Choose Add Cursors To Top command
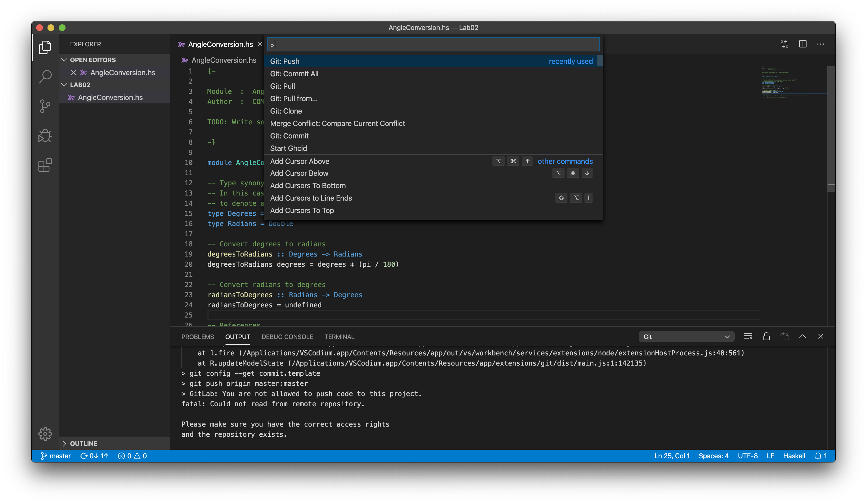Viewport: 867px width, 504px height. click(433, 210)
